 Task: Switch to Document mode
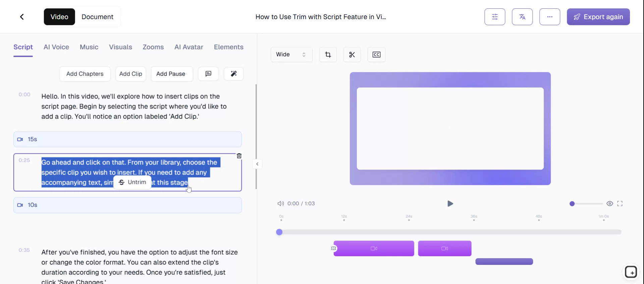point(97,17)
